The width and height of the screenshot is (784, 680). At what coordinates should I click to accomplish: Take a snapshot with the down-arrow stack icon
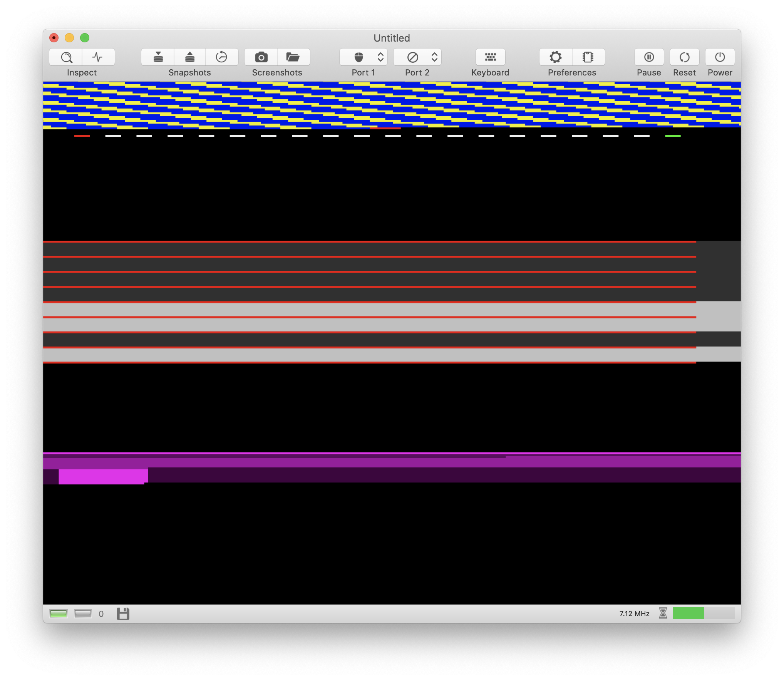[x=158, y=57]
